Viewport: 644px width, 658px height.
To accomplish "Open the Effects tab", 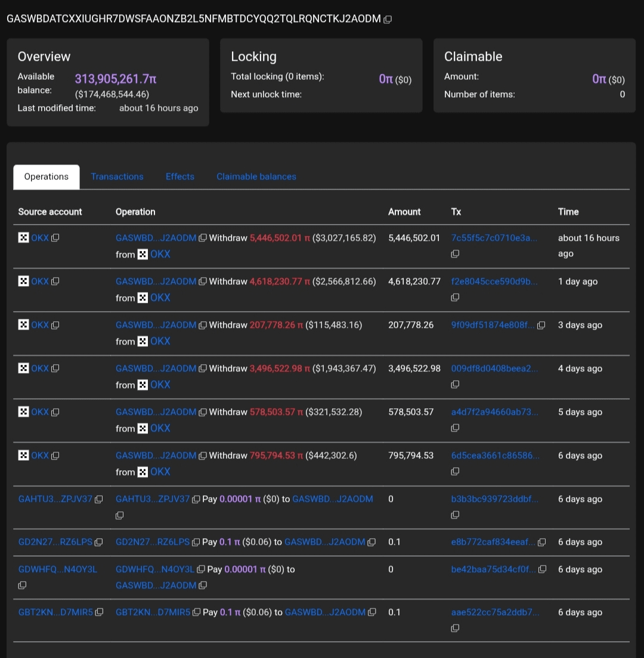I will click(x=180, y=177).
